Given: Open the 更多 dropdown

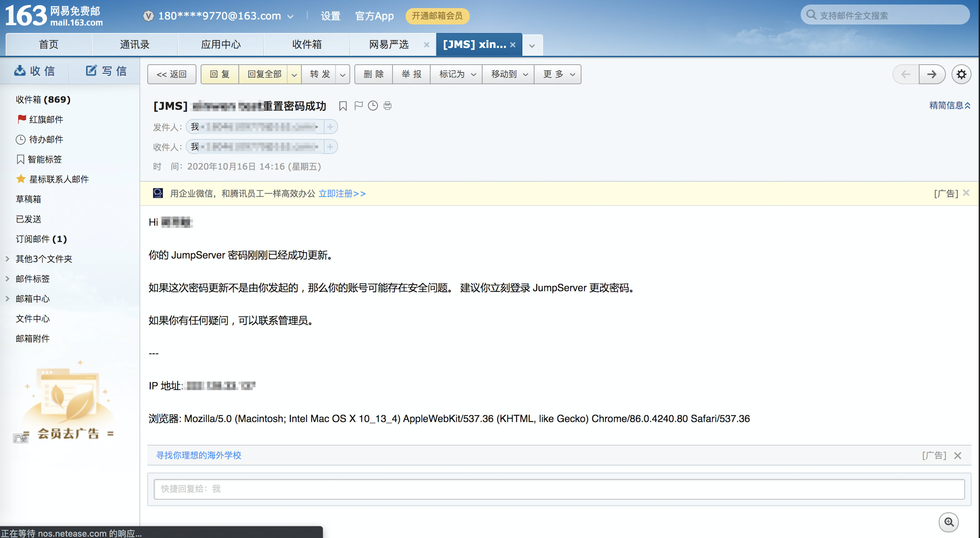Looking at the screenshot, I should (558, 74).
